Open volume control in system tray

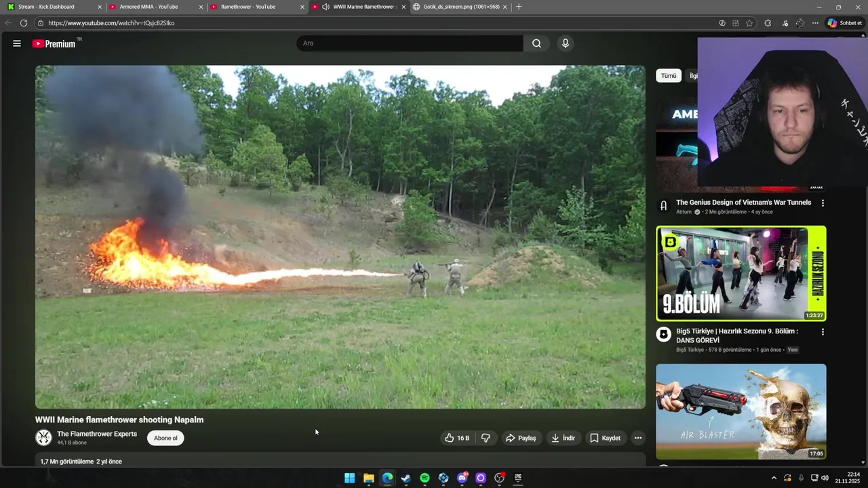coord(825,478)
